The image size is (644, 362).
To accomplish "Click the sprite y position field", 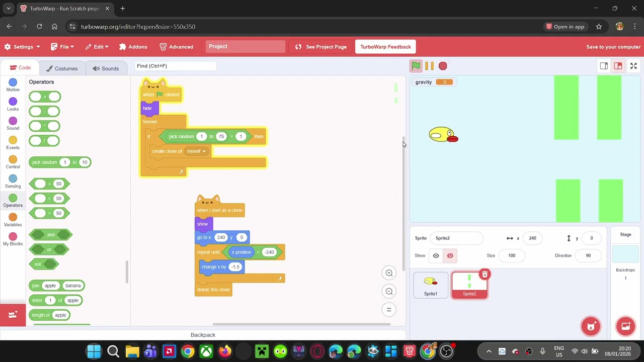I will (591, 238).
